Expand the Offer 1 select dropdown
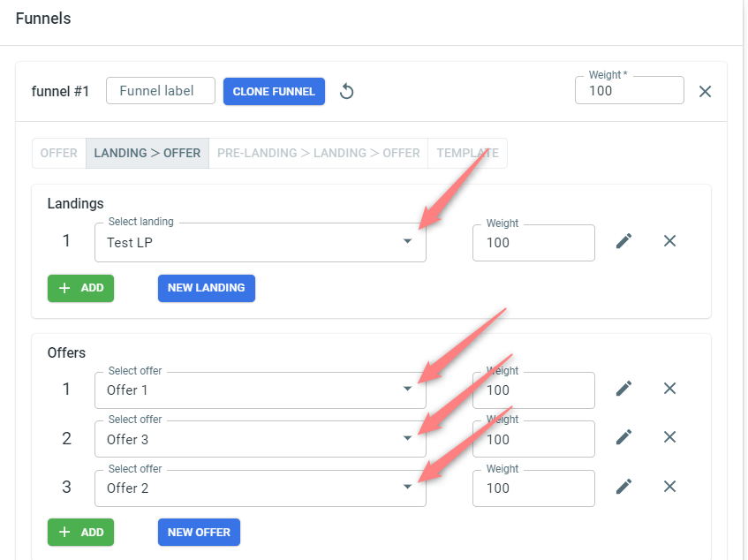Image resolution: width=748 pixels, height=560 pixels. (261, 390)
